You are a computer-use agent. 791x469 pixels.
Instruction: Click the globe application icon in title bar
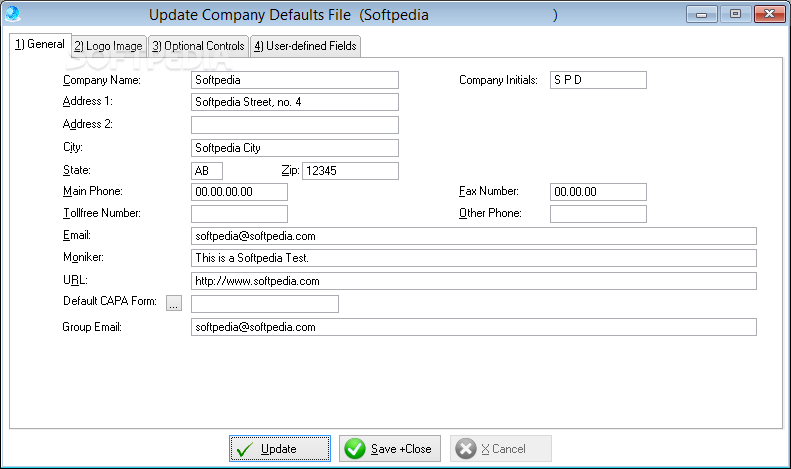tap(12, 14)
